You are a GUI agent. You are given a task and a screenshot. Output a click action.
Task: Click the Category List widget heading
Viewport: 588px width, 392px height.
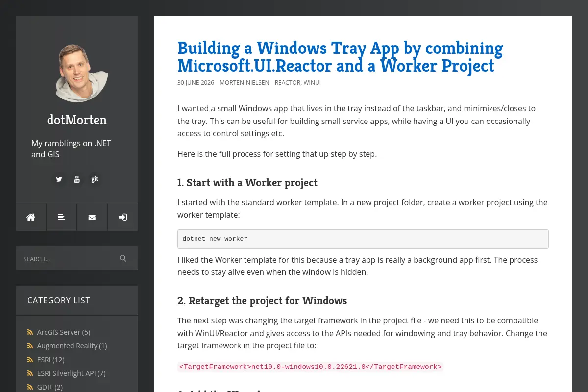coord(59,300)
